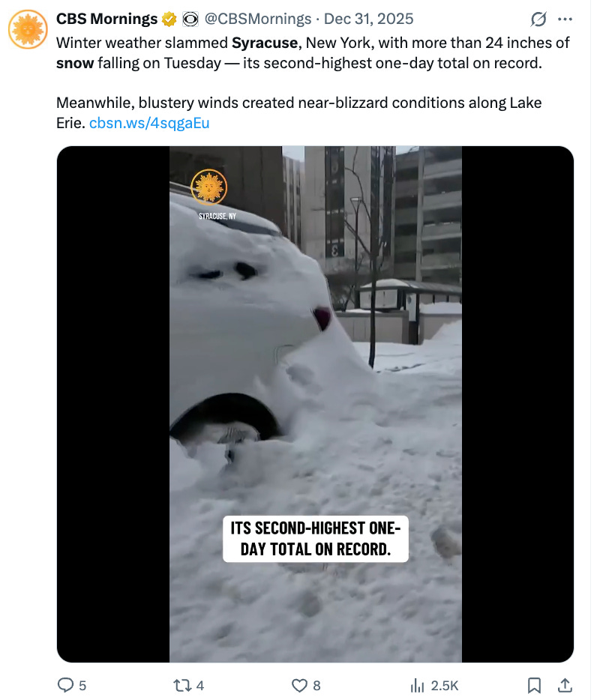597x700 pixels.
Task: Open the CBS Mornings profile avatar
Action: click(x=28, y=29)
